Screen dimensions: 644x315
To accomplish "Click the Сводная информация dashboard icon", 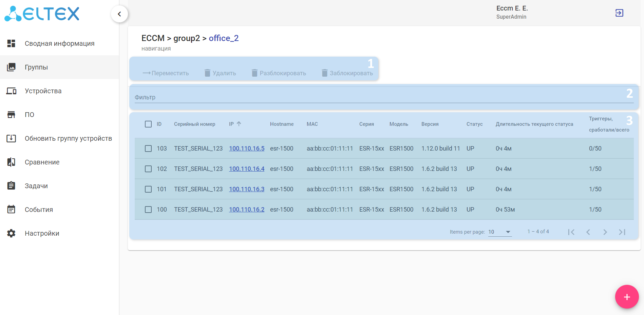I will tap(11, 43).
